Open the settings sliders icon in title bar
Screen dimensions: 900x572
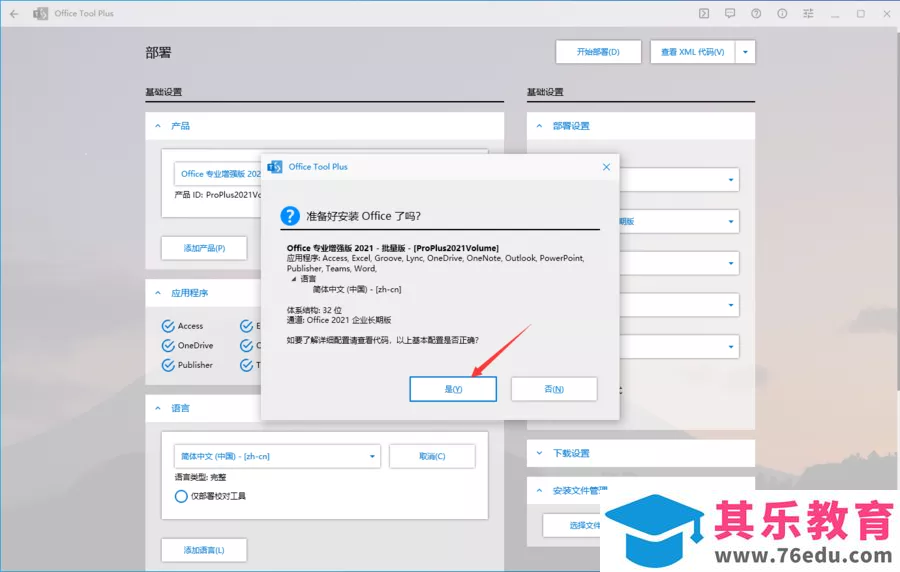pos(808,13)
